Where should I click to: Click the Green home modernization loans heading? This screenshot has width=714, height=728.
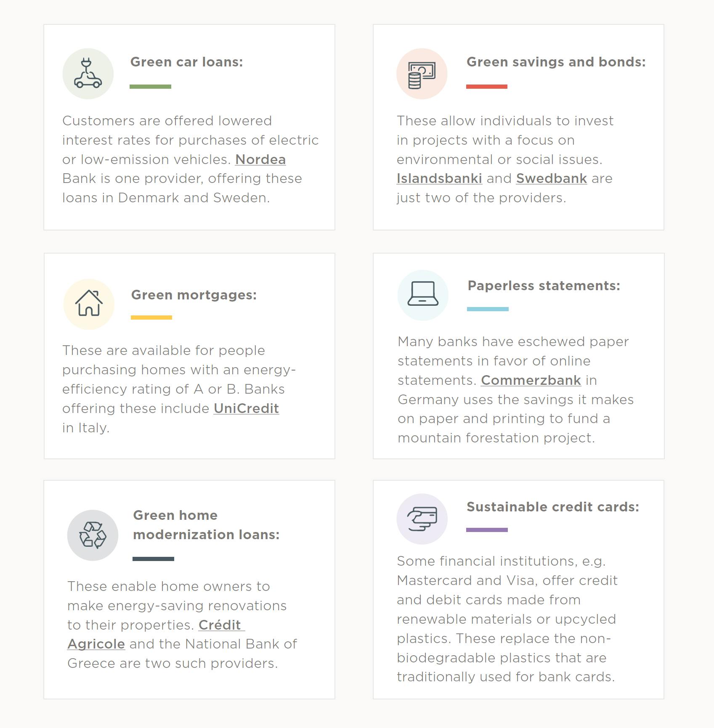tap(206, 525)
